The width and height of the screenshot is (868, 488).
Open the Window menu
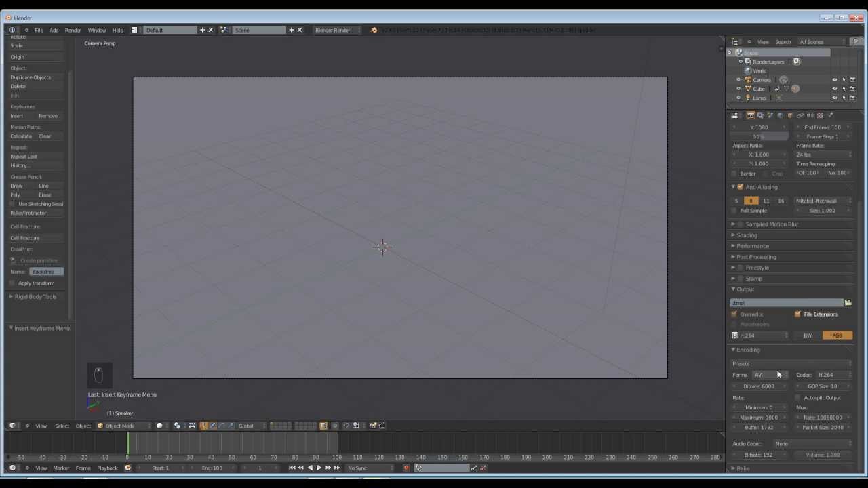96,30
